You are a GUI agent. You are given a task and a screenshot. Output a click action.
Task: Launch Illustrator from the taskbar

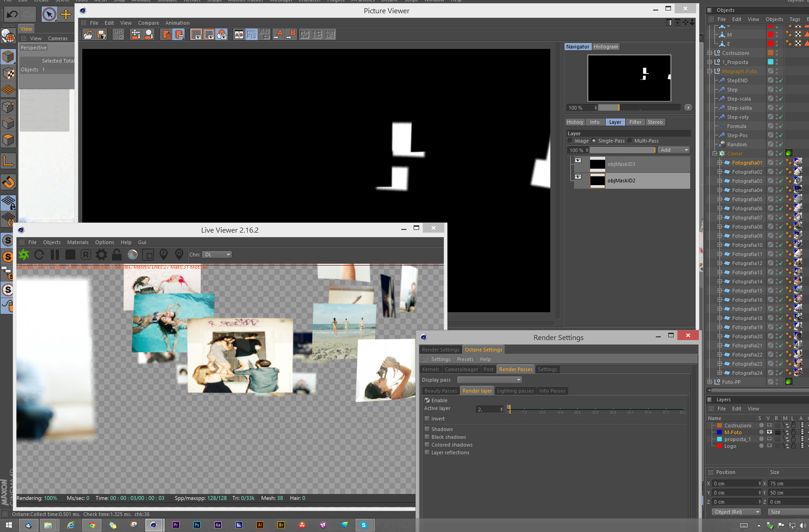[x=260, y=525]
